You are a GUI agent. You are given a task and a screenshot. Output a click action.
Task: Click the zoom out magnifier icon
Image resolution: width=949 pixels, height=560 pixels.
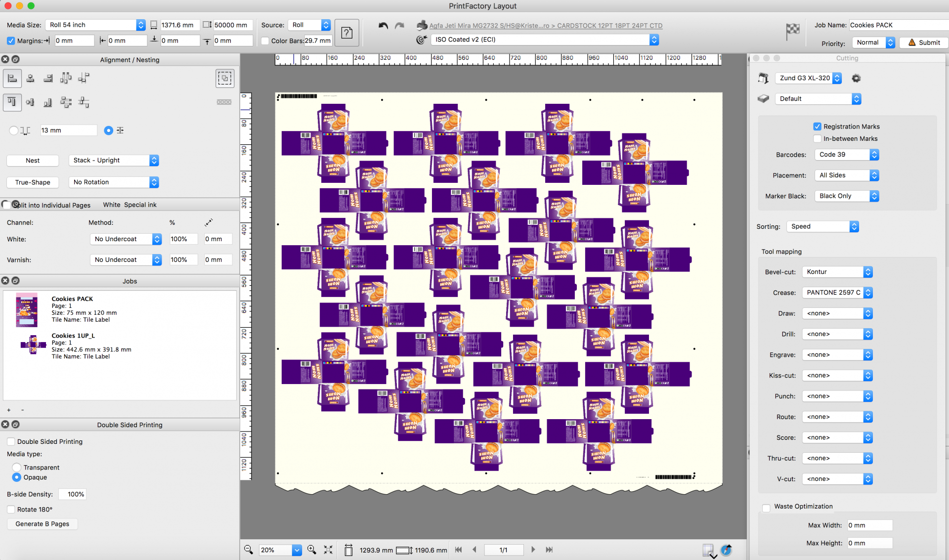click(x=249, y=550)
